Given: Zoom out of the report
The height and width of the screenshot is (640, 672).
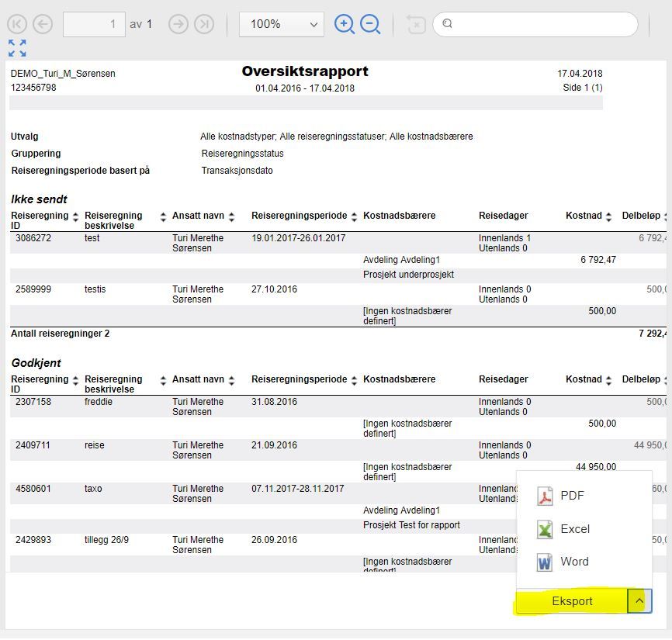Looking at the screenshot, I should click(371, 24).
